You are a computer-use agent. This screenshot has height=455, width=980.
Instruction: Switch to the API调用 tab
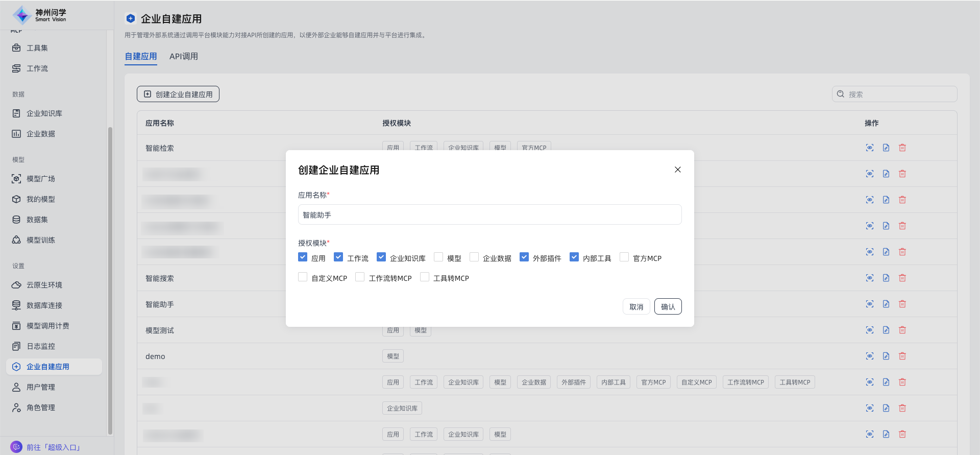(183, 57)
